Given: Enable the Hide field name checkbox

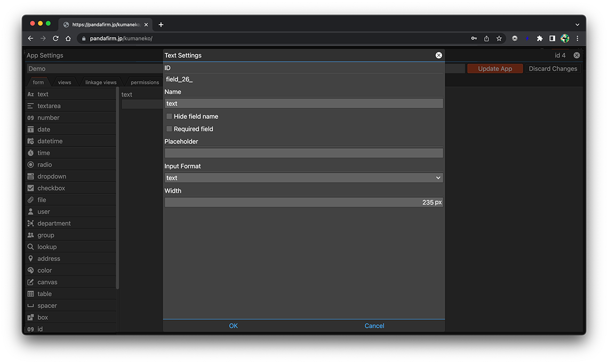Looking at the screenshot, I should coord(169,116).
